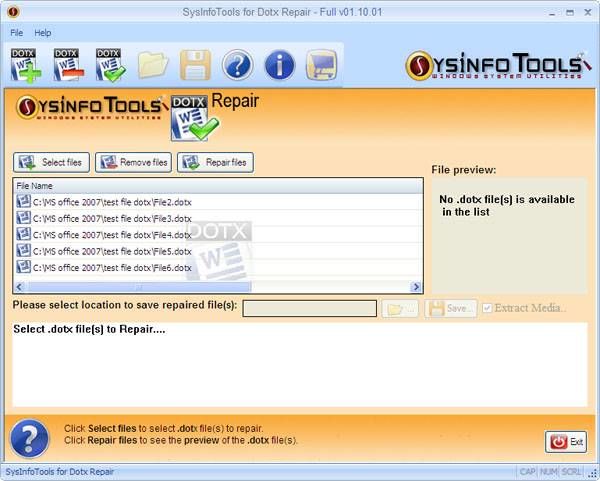Click the file icon beside File4.dotx
This screenshot has height=481, width=600.
point(23,234)
